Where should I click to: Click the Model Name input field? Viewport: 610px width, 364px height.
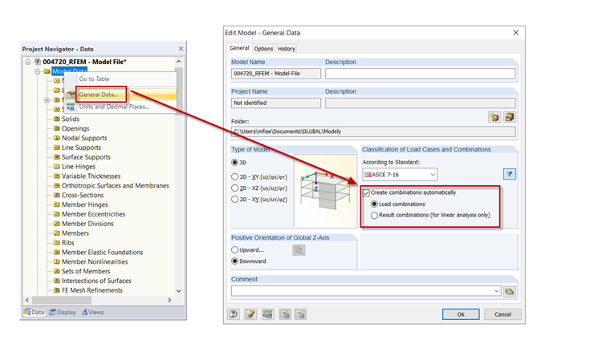276,74
